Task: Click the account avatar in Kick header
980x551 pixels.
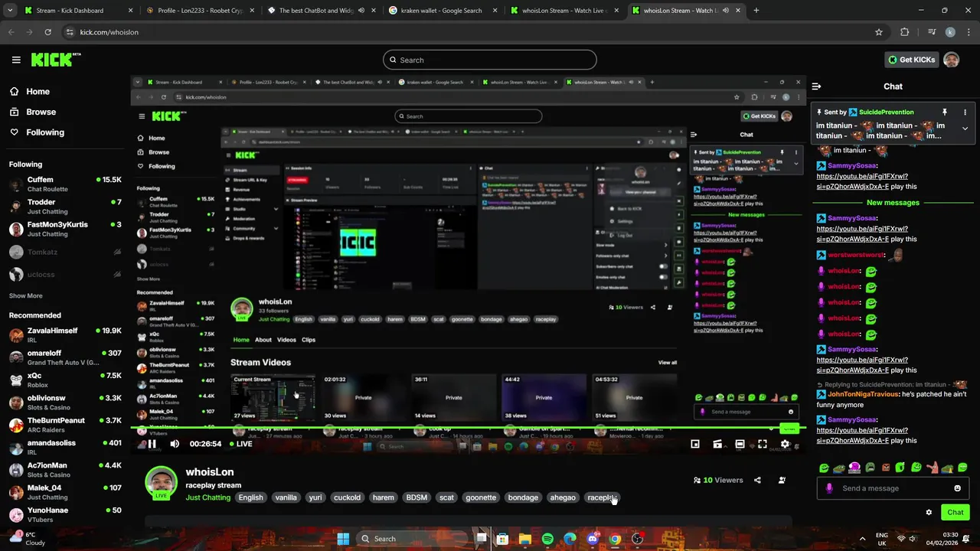Action: pyautogui.click(x=951, y=60)
